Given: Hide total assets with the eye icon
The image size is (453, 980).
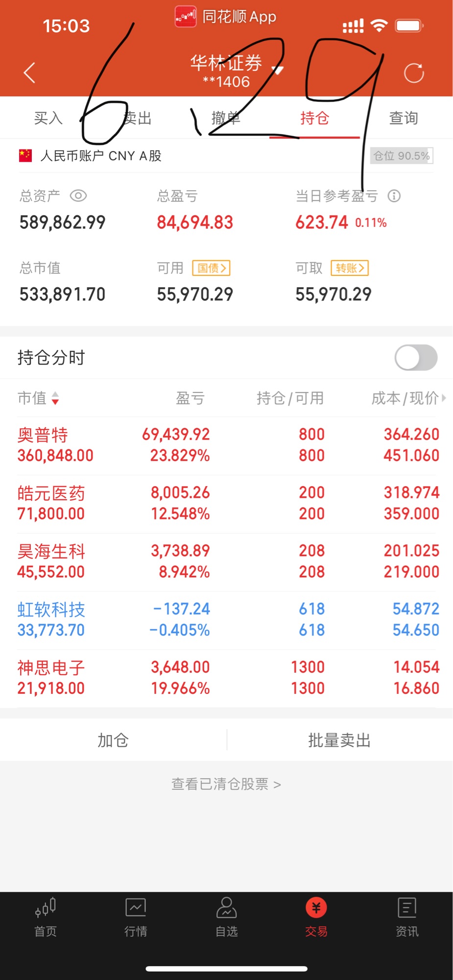Looking at the screenshot, I should pos(78,196).
